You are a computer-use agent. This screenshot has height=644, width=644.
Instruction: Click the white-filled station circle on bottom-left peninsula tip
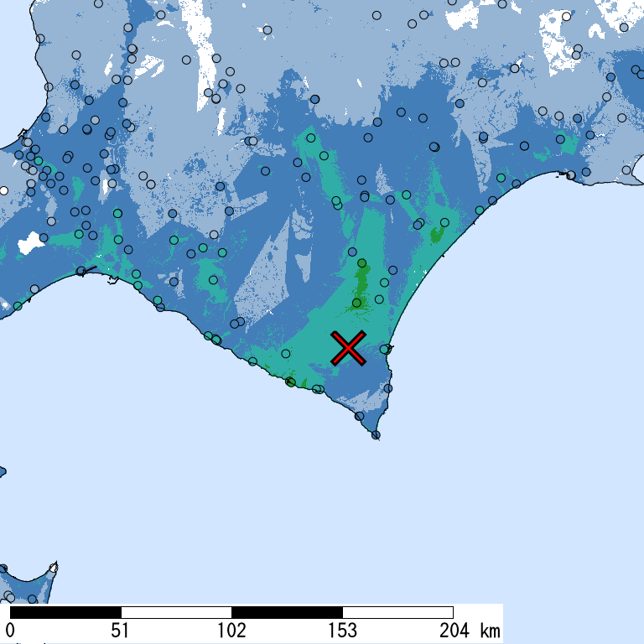pyautogui.click(x=54, y=568)
